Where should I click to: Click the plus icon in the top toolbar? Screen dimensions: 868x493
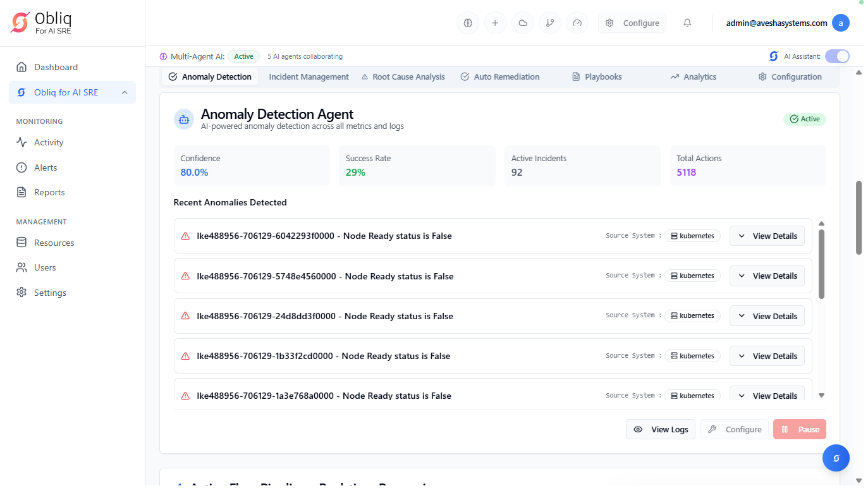coord(495,23)
